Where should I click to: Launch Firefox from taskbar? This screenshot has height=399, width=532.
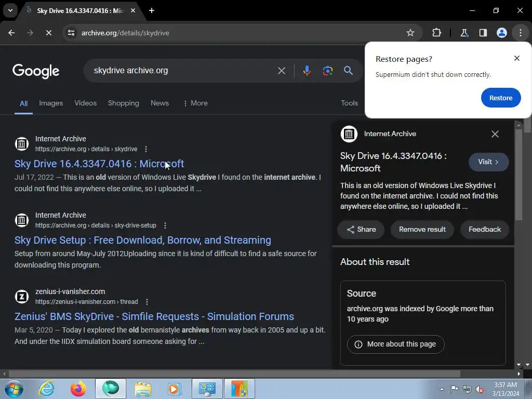tap(78, 389)
